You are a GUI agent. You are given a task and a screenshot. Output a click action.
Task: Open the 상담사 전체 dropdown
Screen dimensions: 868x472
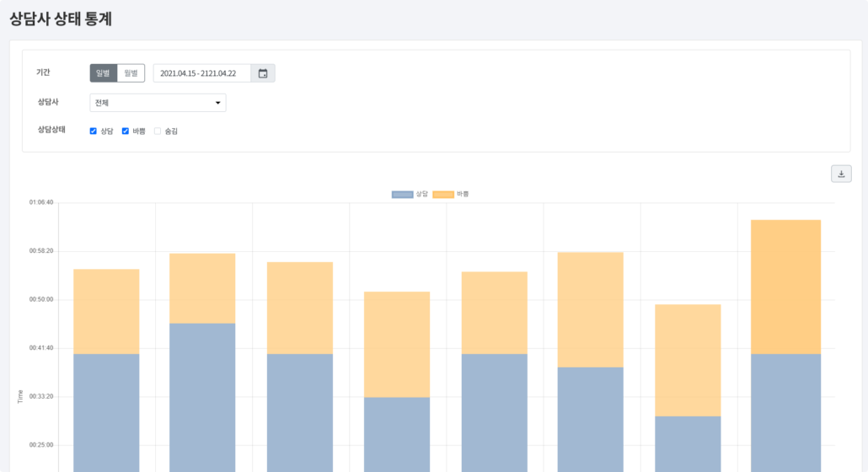point(158,103)
